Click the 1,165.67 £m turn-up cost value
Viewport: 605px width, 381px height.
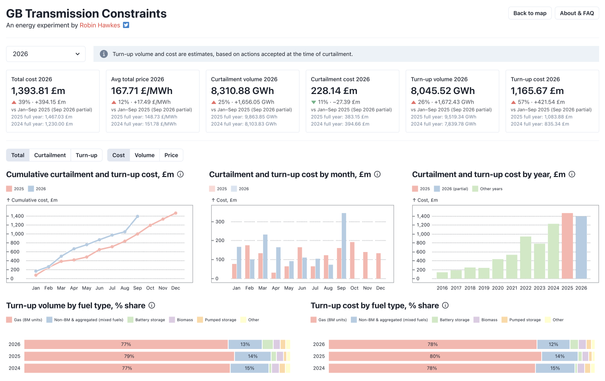coord(537,91)
